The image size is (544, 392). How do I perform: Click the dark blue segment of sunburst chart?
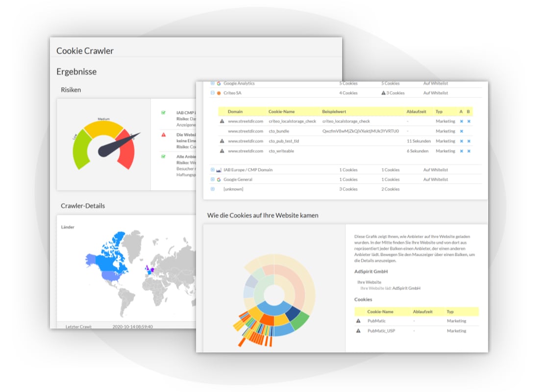(292, 313)
